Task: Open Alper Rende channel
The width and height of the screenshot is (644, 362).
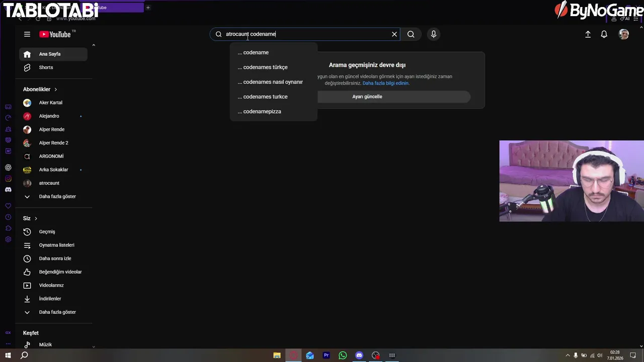Action: (53, 129)
